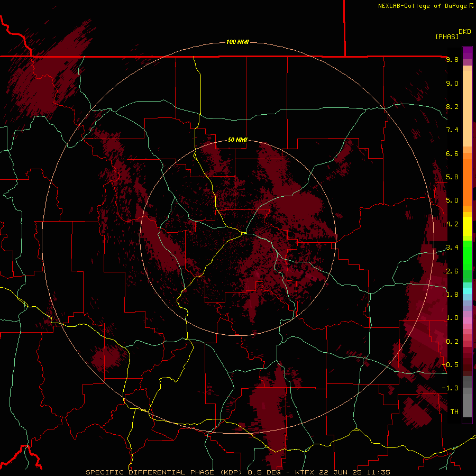Screen dimensions: 476x476
Task: Pick the cyan segment of color scale
Action: click(x=467, y=291)
